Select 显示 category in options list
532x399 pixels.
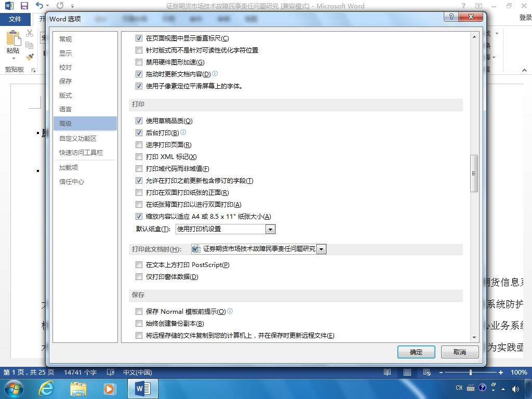tap(85, 54)
